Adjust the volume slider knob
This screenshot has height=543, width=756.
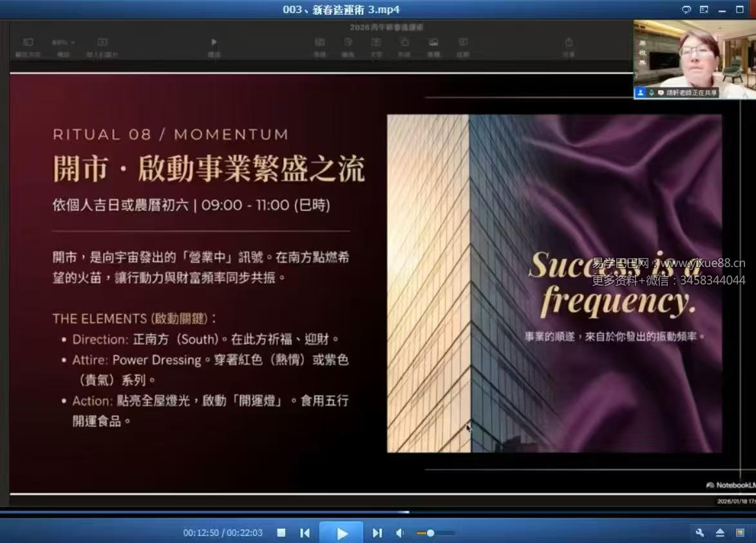[x=430, y=533]
